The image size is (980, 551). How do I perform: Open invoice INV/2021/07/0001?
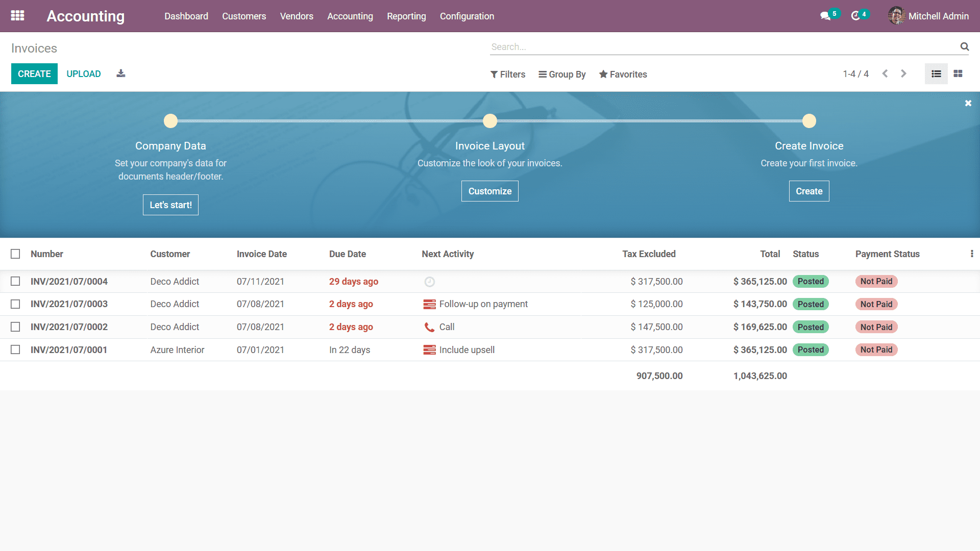point(69,350)
